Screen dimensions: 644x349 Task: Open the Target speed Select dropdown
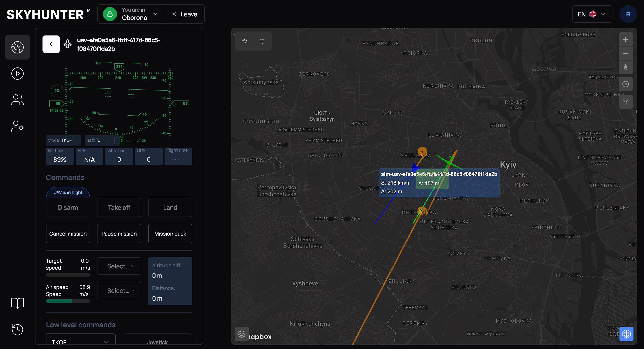coord(119,266)
